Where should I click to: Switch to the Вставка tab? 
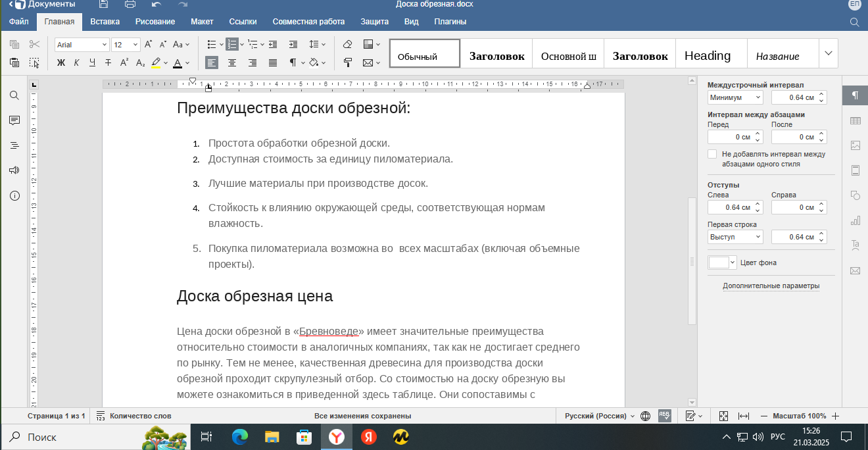(105, 22)
